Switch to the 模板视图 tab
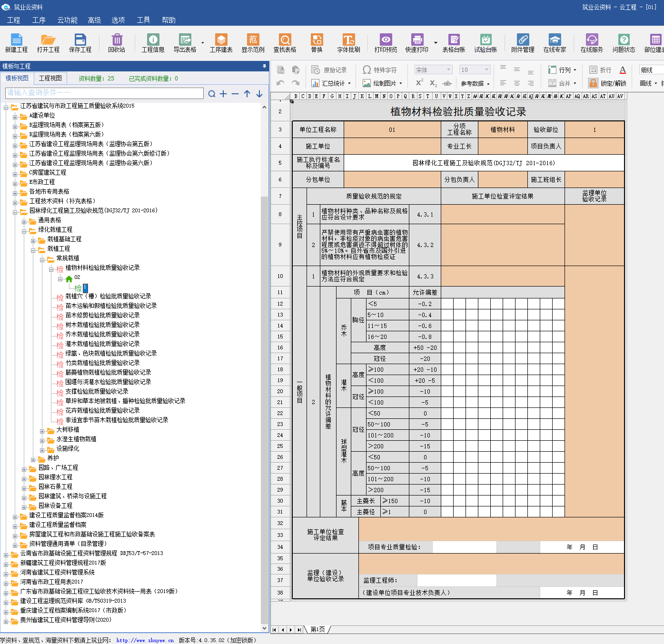664x644 pixels. pos(17,78)
